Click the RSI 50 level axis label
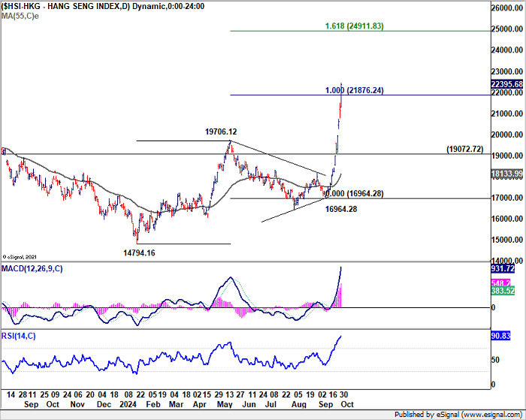This screenshot has height=420, width=526. pos(495,360)
